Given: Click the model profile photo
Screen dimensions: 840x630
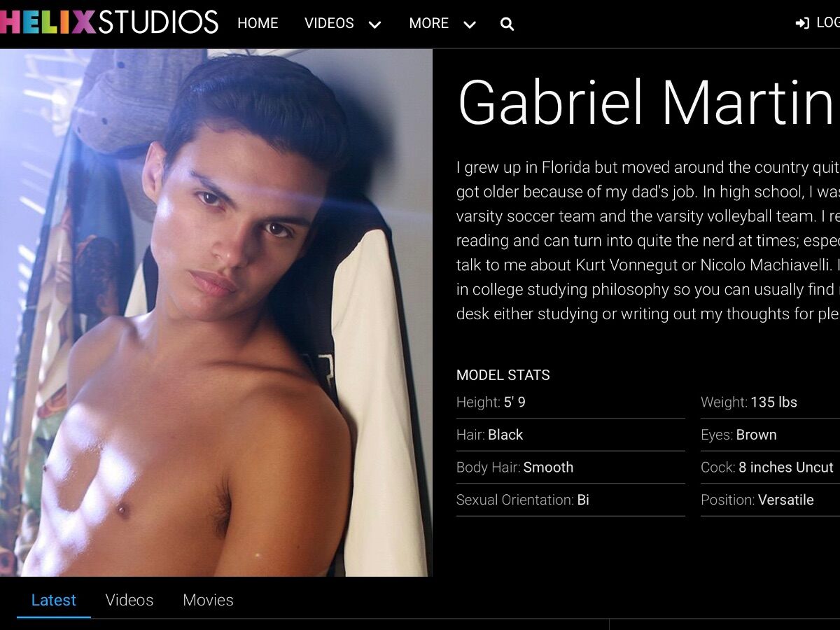Looking at the screenshot, I should pyautogui.click(x=216, y=312).
